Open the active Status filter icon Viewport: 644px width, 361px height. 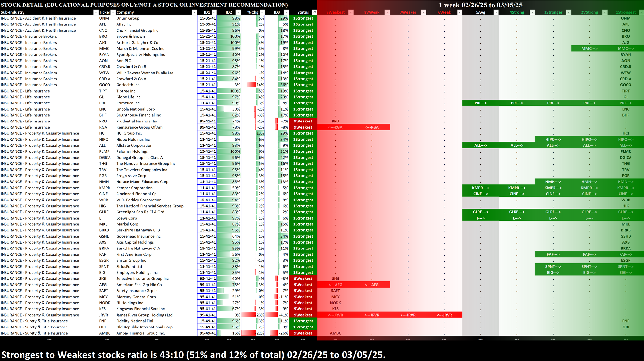click(315, 12)
